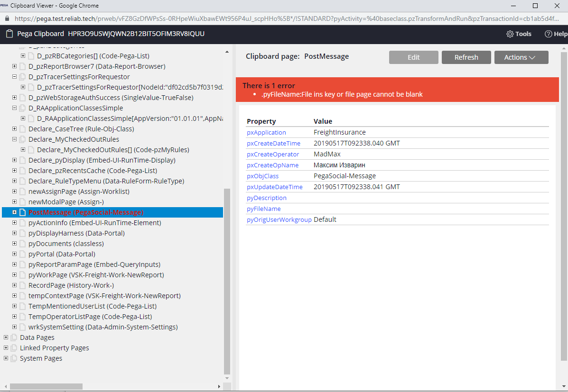The image size is (568, 392).
Task: Click the tree scroll-up arrow
Action: pos(227,52)
